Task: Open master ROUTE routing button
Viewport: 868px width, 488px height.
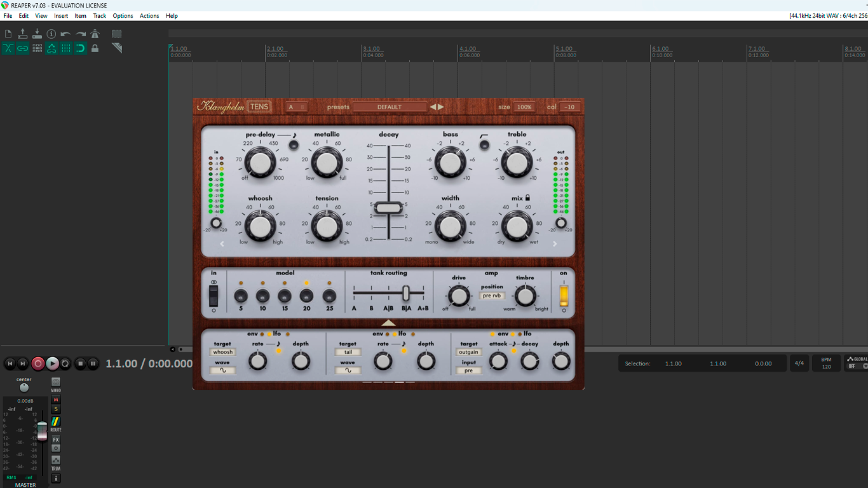Action: pyautogui.click(x=56, y=422)
